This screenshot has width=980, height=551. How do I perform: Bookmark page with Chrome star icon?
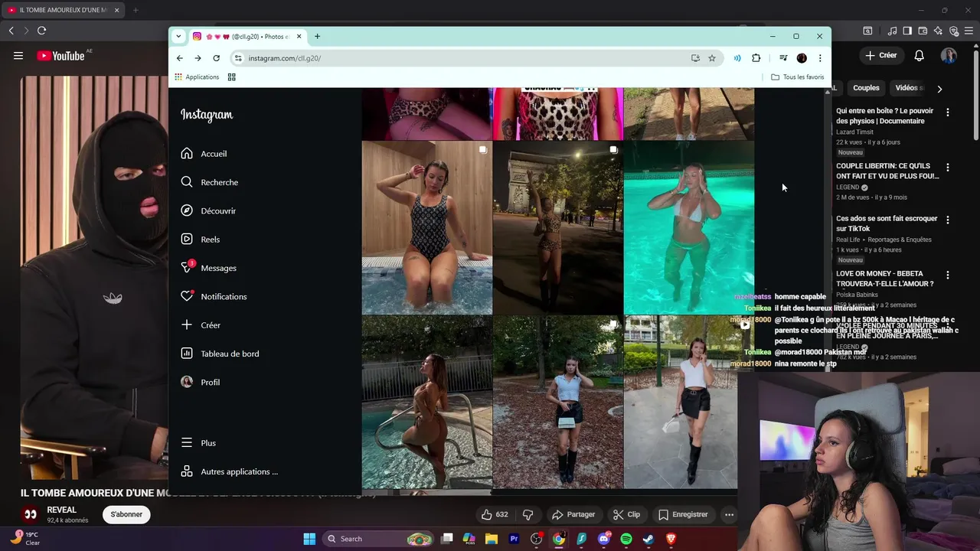click(712, 58)
